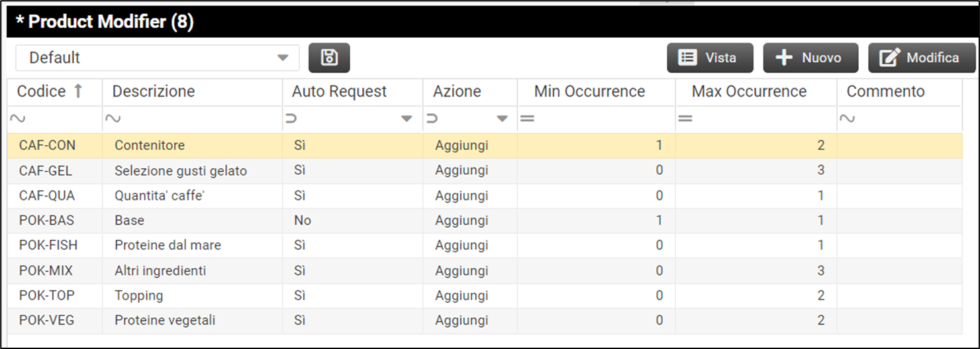The image size is (980, 349).
Task: Click the save view floppy disk icon
Action: (329, 58)
